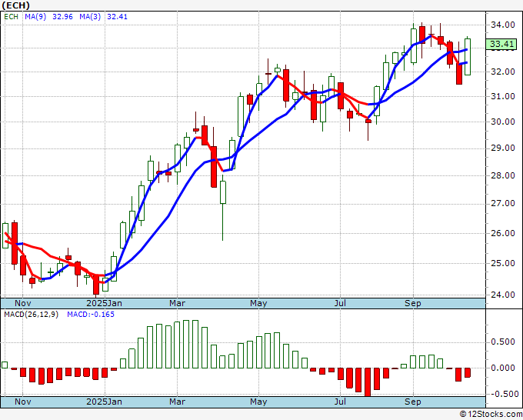Click the 32.00 price axis label
Image resolution: width=523 pixels, height=420 pixels.
click(502, 72)
